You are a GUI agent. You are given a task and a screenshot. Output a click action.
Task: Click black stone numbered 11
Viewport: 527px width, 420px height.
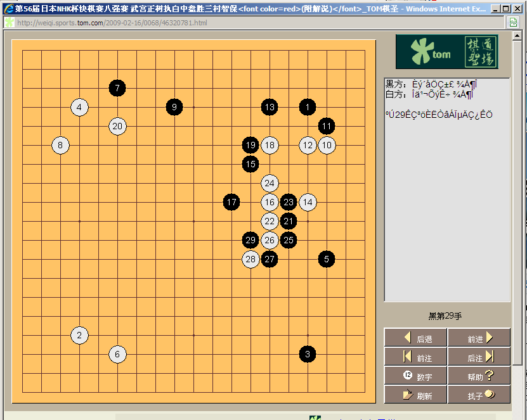(x=327, y=126)
